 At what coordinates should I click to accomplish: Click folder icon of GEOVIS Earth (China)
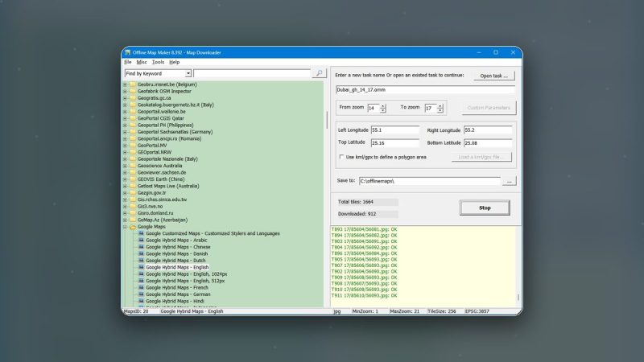pyautogui.click(x=133, y=179)
